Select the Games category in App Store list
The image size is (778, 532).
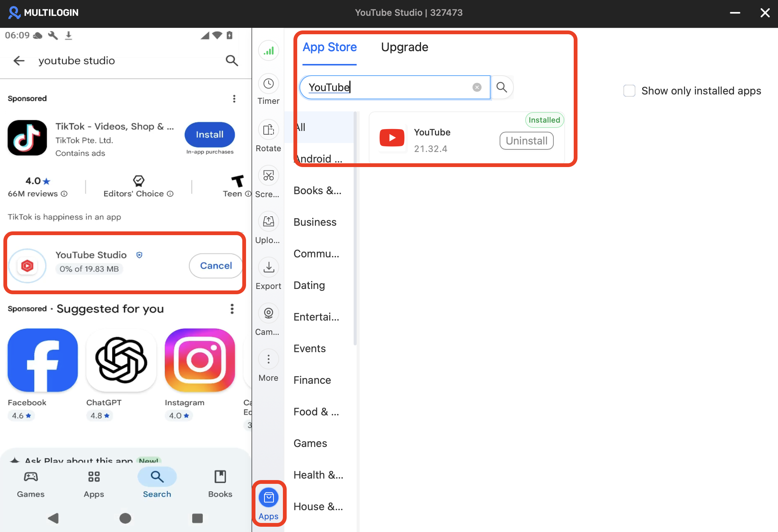[x=319, y=443]
